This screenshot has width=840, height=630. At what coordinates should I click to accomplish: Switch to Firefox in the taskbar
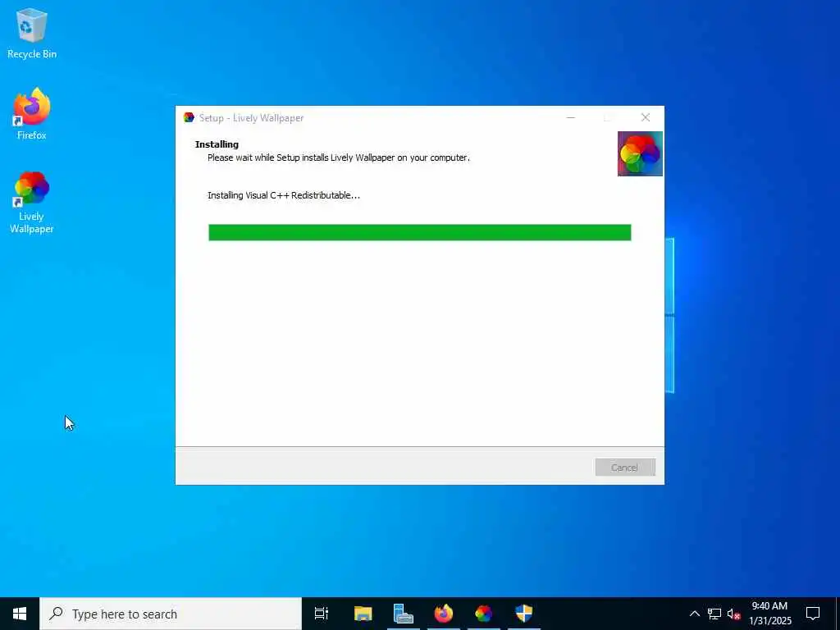coord(444,614)
